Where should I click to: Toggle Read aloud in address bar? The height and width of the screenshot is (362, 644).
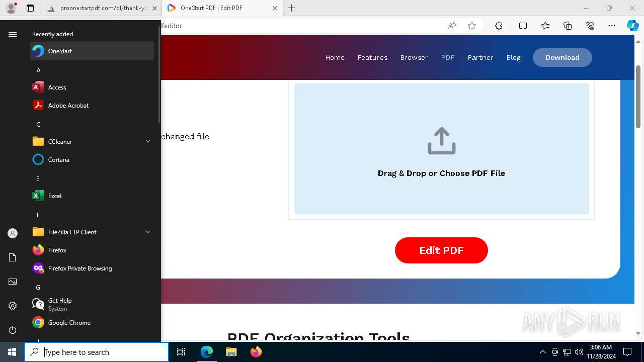click(452, 26)
